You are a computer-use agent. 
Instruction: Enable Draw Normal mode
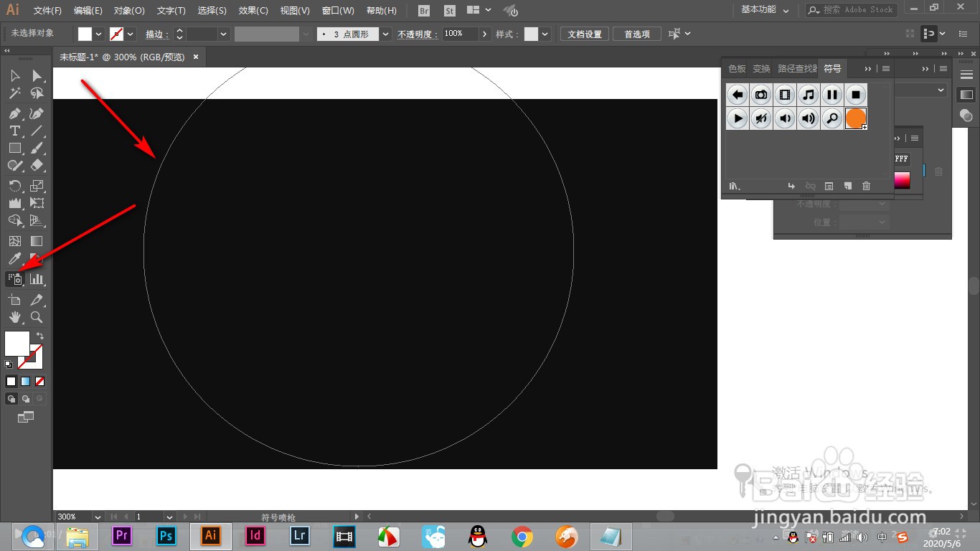point(11,399)
